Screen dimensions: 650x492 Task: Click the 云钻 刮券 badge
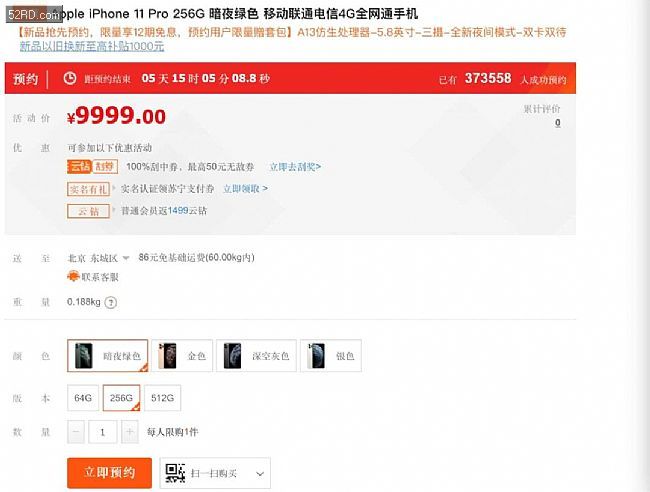[x=92, y=167]
